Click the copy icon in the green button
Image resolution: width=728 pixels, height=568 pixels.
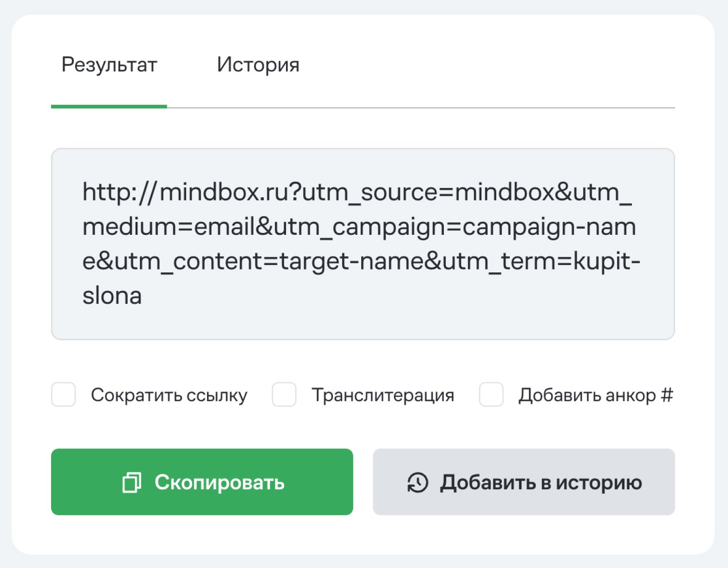131,483
